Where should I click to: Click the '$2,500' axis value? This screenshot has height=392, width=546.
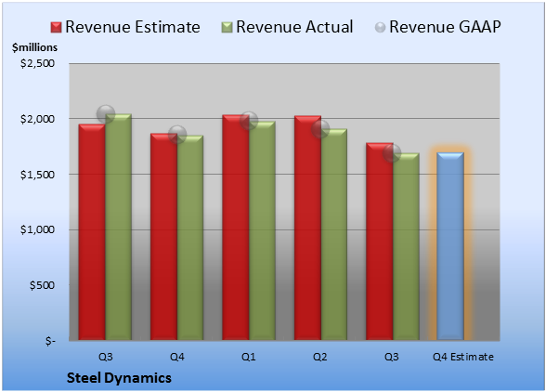pos(37,63)
